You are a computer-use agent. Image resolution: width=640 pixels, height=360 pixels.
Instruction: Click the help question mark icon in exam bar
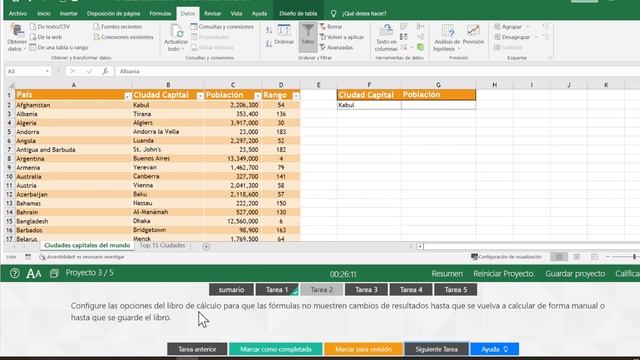[15, 273]
